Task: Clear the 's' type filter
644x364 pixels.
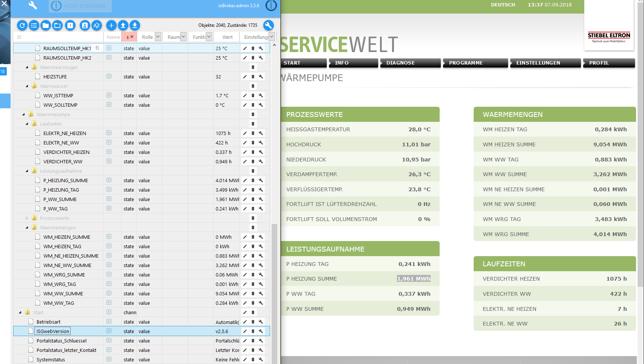Action: click(132, 37)
